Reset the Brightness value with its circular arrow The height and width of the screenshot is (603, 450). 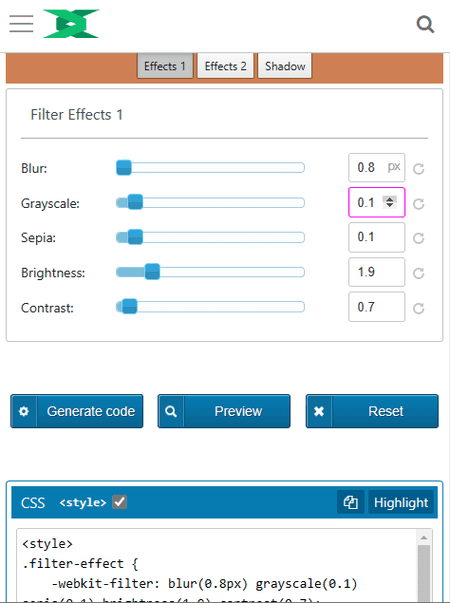[x=418, y=273]
